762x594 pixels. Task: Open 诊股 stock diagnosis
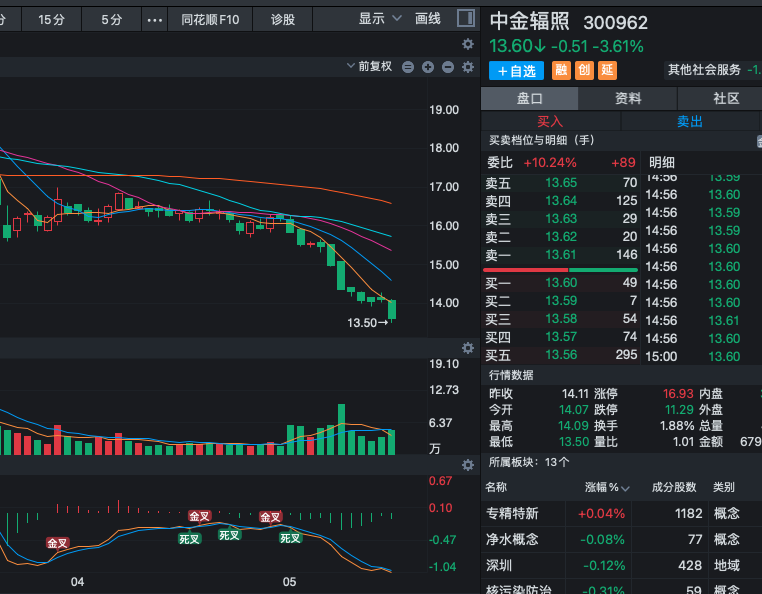[283, 20]
